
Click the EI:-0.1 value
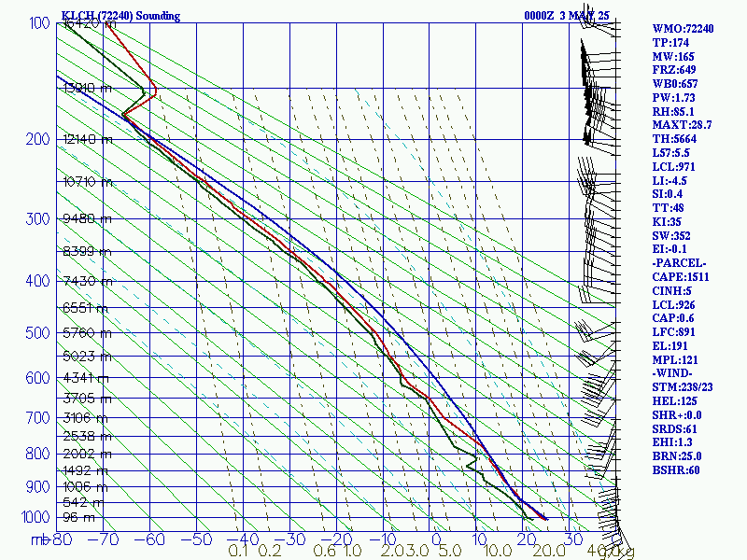tap(669, 249)
